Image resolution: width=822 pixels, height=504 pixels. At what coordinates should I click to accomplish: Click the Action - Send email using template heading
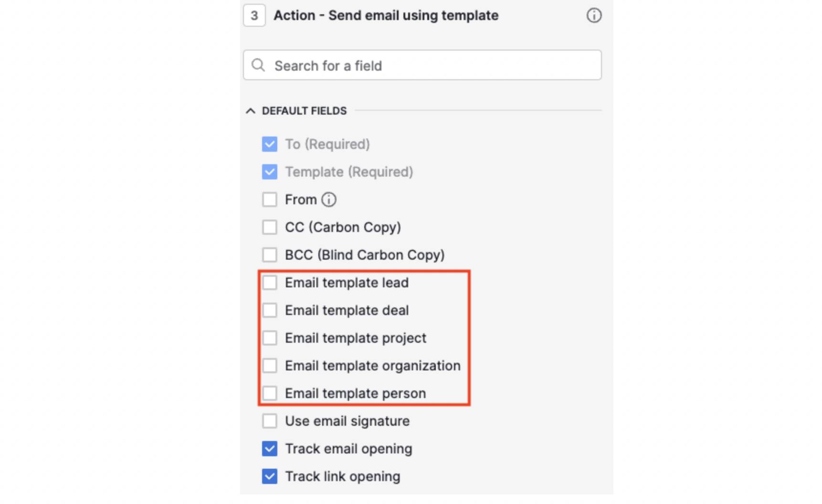click(x=386, y=15)
